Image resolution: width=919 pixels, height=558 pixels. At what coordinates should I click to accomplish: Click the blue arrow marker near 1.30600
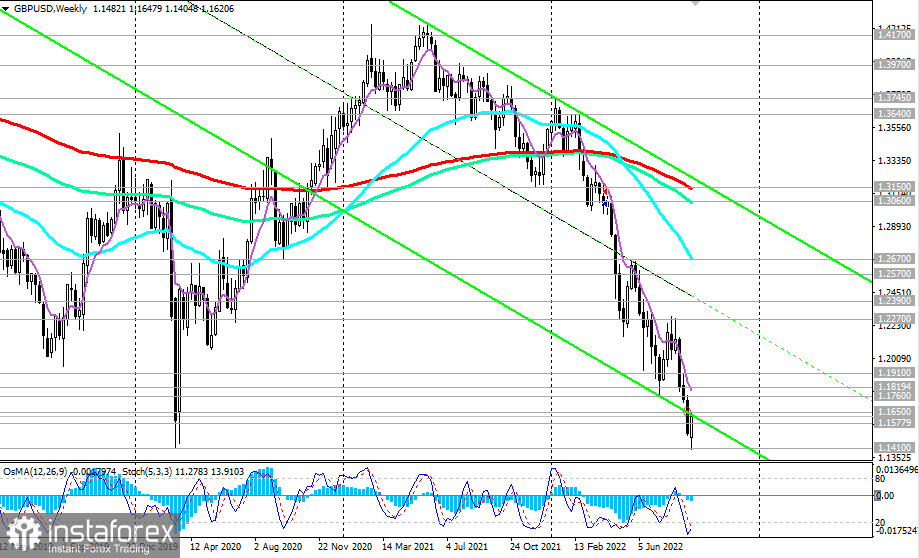coord(605,205)
